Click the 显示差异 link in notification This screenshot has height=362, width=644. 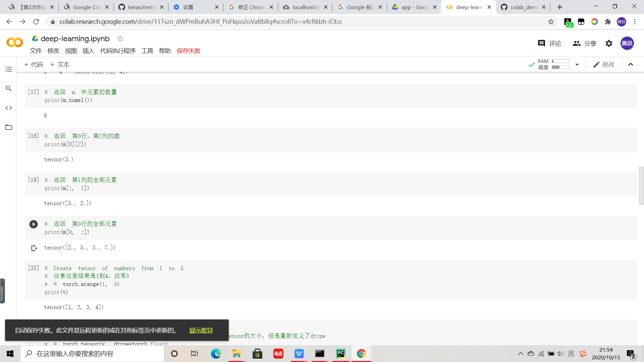pyautogui.click(x=201, y=330)
